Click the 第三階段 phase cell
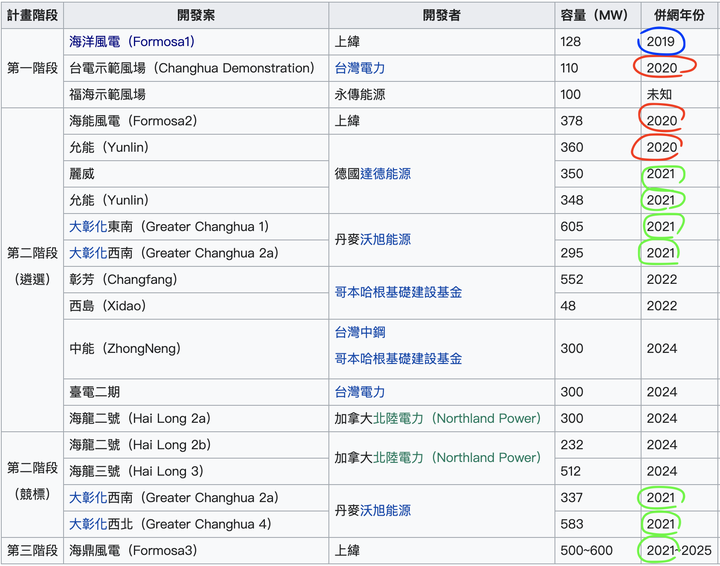 [32, 550]
